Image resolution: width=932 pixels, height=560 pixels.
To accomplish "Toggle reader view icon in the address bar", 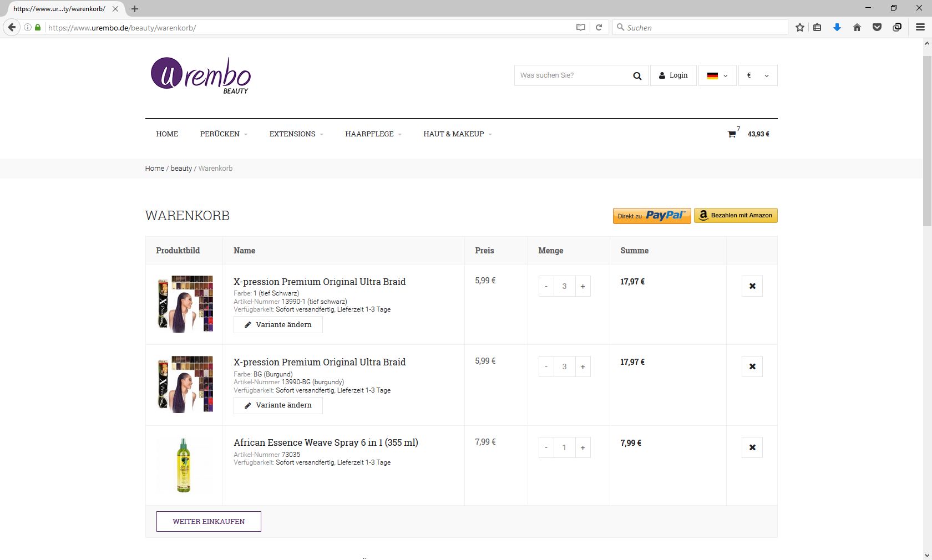I will 581,27.
